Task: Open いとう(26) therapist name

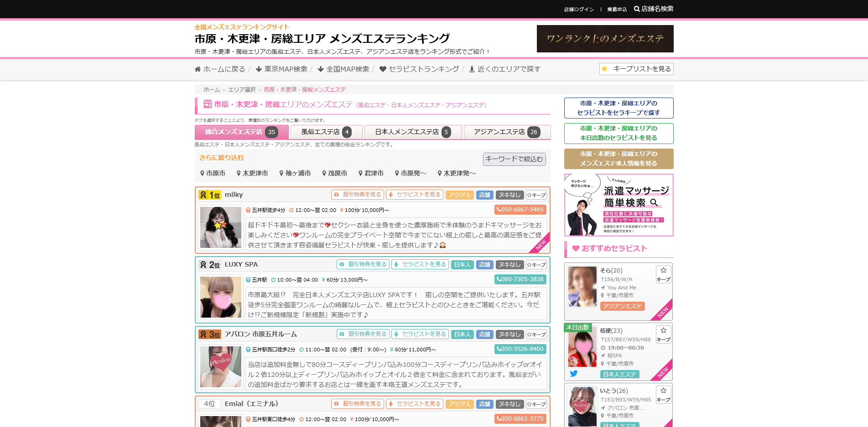Action: pyautogui.click(x=614, y=391)
